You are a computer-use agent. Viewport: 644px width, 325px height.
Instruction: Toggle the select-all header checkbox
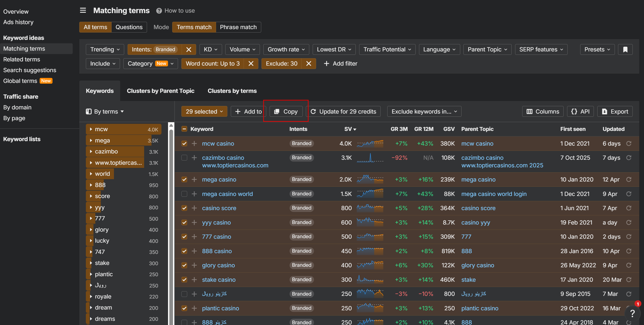[184, 129]
